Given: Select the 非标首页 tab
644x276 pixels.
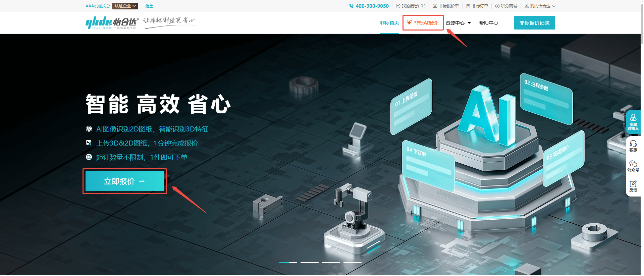Looking at the screenshot, I should point(389,23).
